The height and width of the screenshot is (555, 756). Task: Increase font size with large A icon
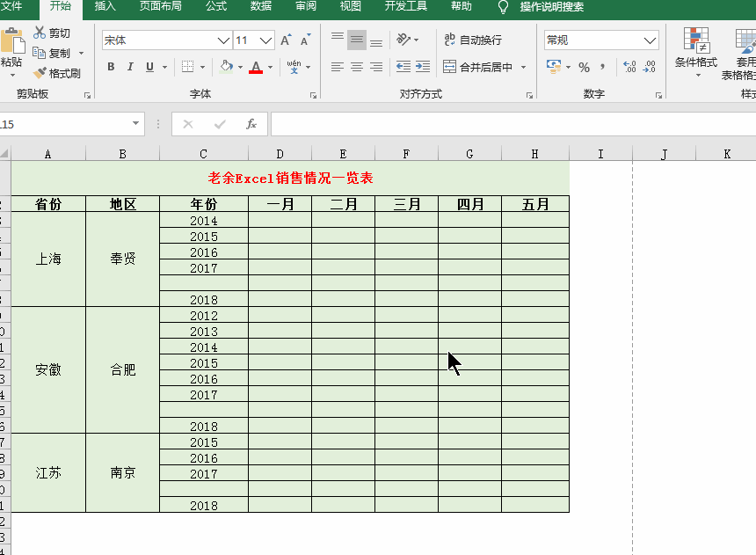[286, 40]
